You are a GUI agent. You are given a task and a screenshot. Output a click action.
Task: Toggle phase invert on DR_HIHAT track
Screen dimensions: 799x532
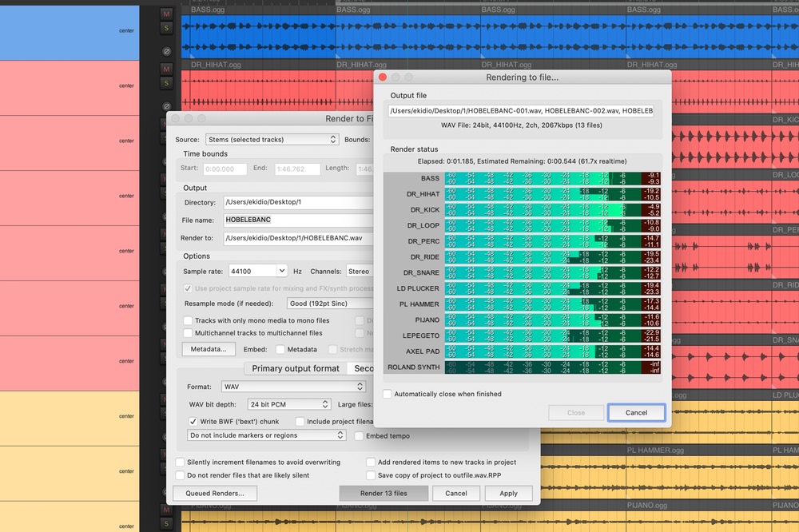(167, 106)
